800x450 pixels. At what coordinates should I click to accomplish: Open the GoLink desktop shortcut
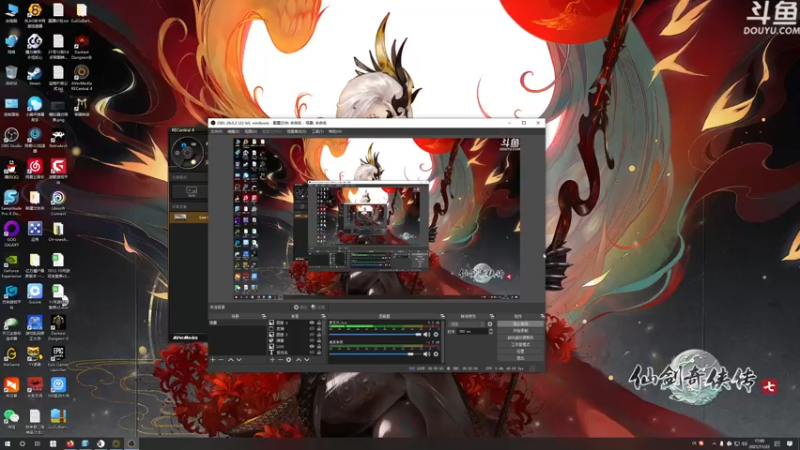coord(35,294)
